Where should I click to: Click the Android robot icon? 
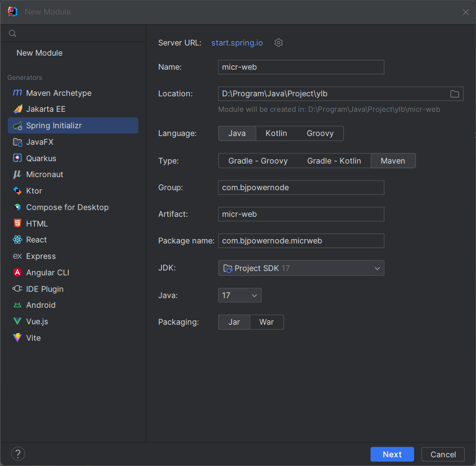[x=17, y=305]
